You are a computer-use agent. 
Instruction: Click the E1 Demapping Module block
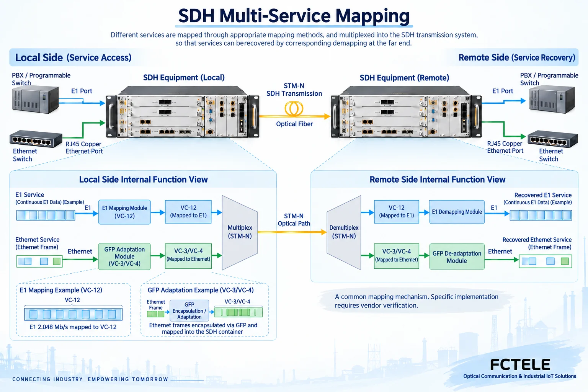point(457,212)
